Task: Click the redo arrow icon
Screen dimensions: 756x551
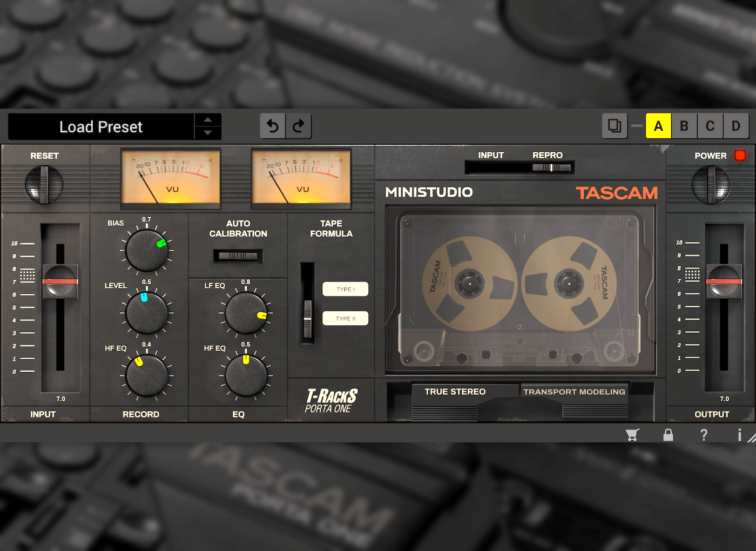Action: (x=299, y=126)
